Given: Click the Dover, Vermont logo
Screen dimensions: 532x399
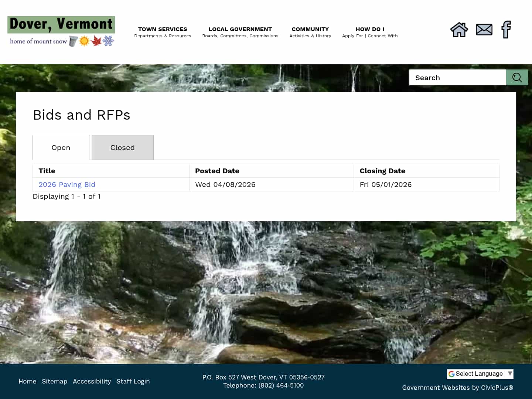Looking at the screenshot, I should pos(61,31).
